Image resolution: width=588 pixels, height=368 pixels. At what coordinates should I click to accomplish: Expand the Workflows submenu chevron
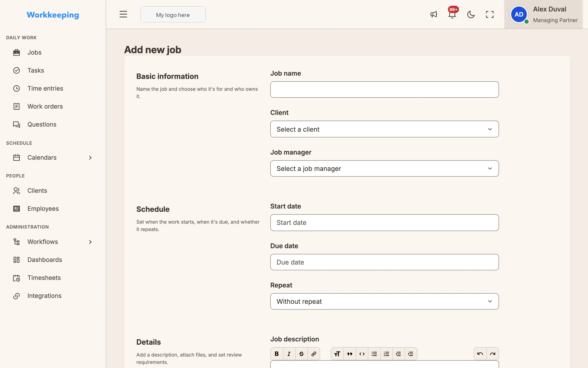[90, 242]
